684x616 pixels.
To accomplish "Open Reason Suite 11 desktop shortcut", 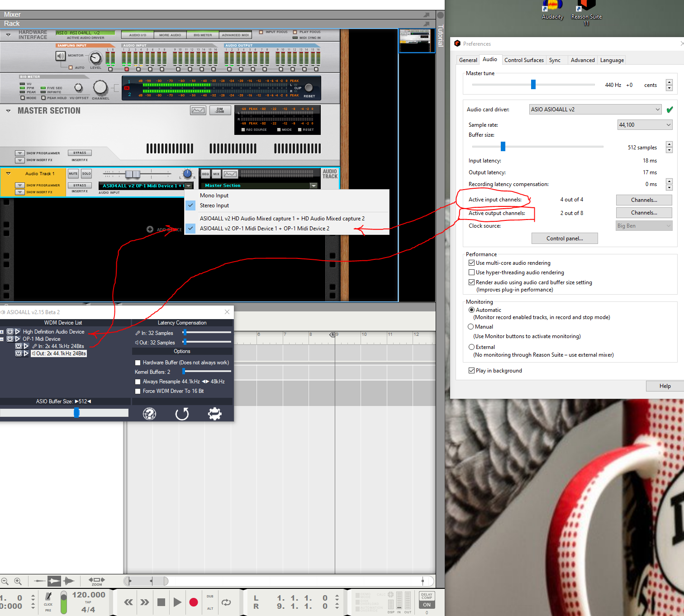I will 586,13.
